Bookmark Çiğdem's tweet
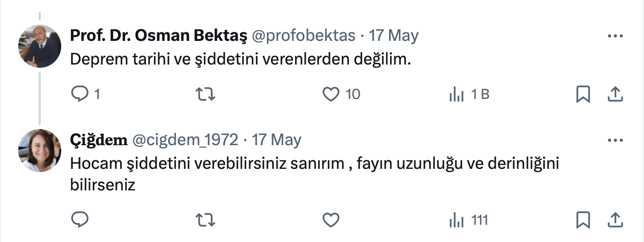644x242 pixels. (583, 219)
